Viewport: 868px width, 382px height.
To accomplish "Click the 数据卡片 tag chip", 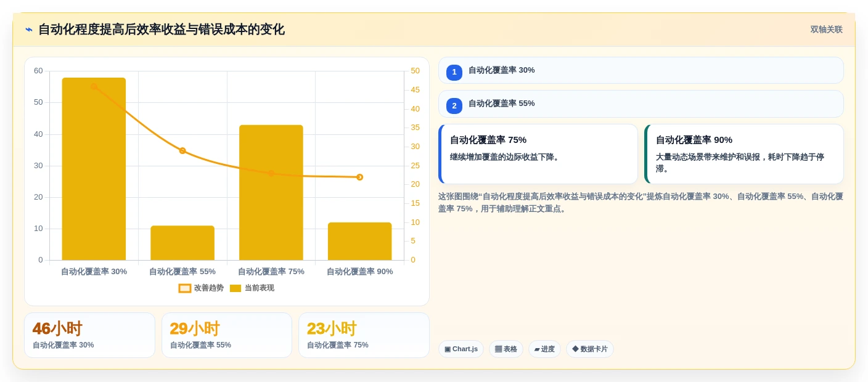I will (x=590, y=349).
